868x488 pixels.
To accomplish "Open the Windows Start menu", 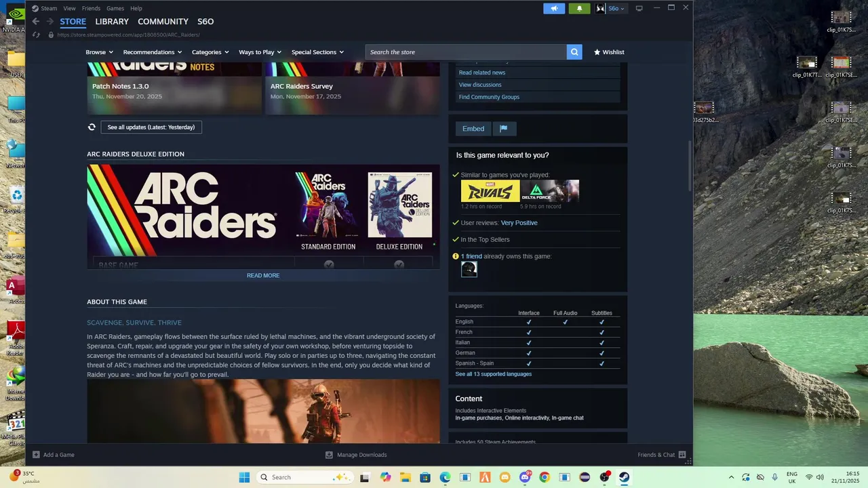I will 244,477.
